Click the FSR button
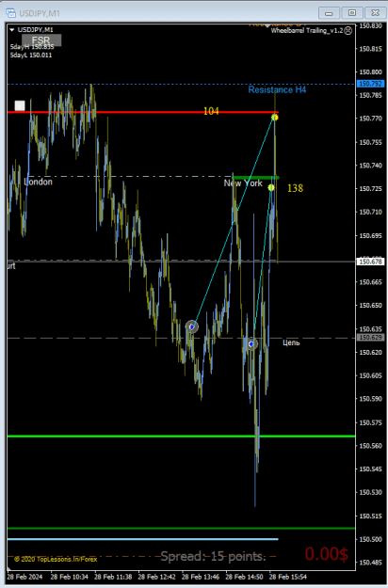The height and width of the screenshot is (588, 388). tap(41, 40)
